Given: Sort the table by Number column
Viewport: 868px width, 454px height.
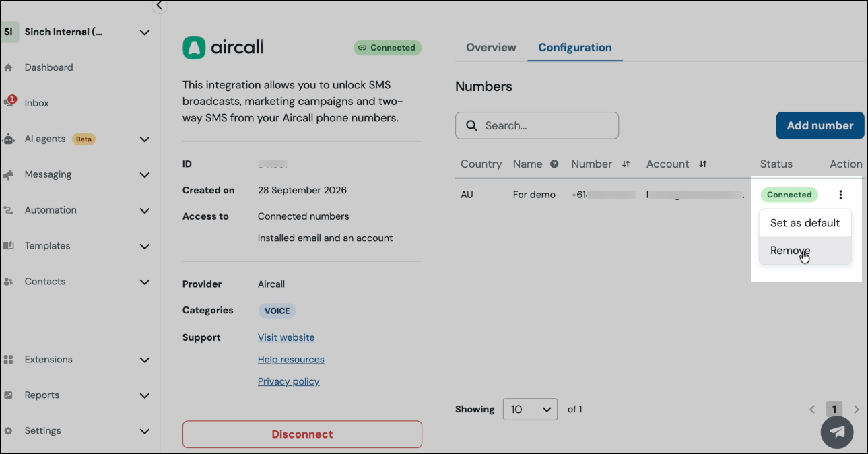Looking at the screenshot, I should tap(626, 164).
